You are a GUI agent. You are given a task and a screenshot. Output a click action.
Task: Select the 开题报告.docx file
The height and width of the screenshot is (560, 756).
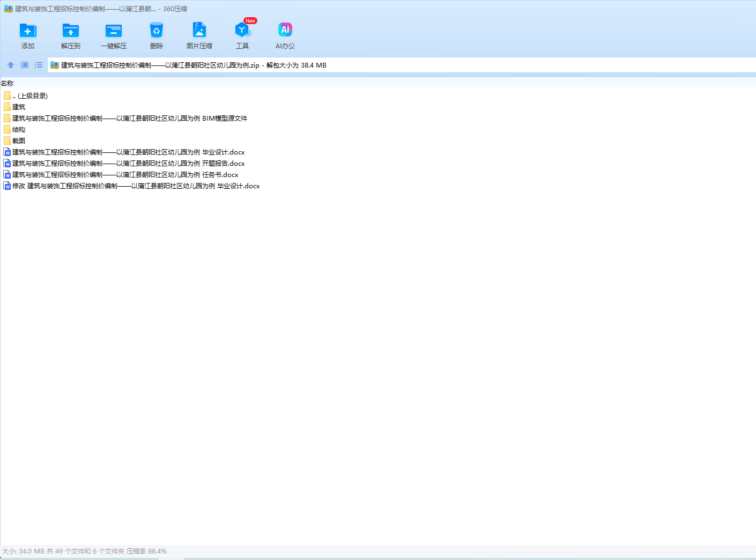click(128, 163)
